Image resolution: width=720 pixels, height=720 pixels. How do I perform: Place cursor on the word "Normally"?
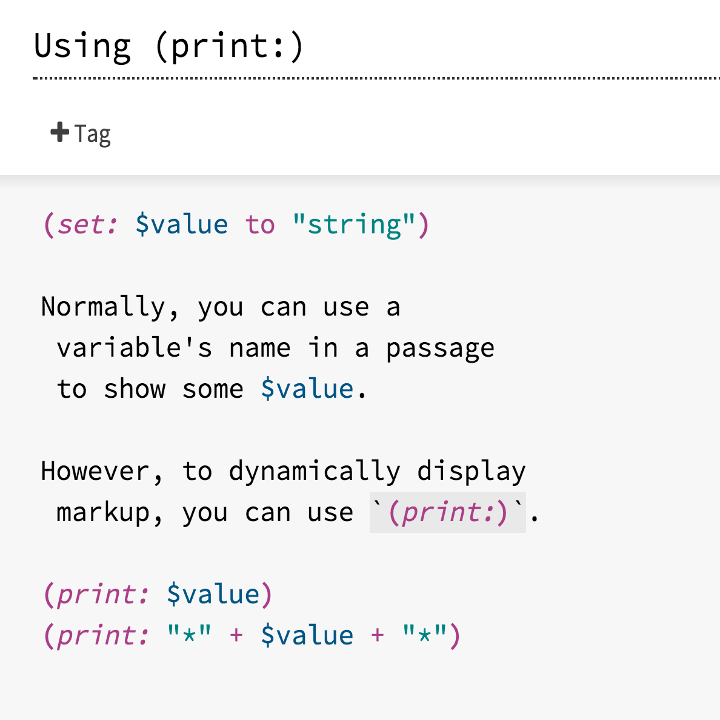click(103, 307)
